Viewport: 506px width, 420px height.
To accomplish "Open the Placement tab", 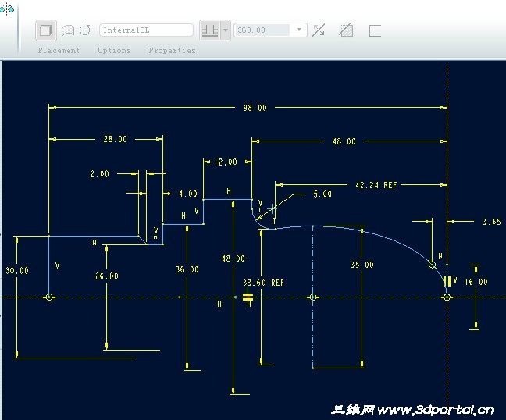I will (59, 50).
